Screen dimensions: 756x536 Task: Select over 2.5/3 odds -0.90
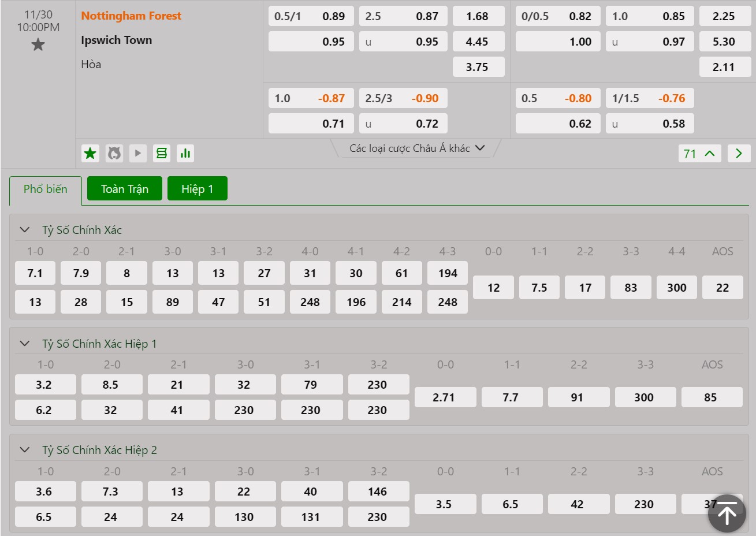coord(403,98)
